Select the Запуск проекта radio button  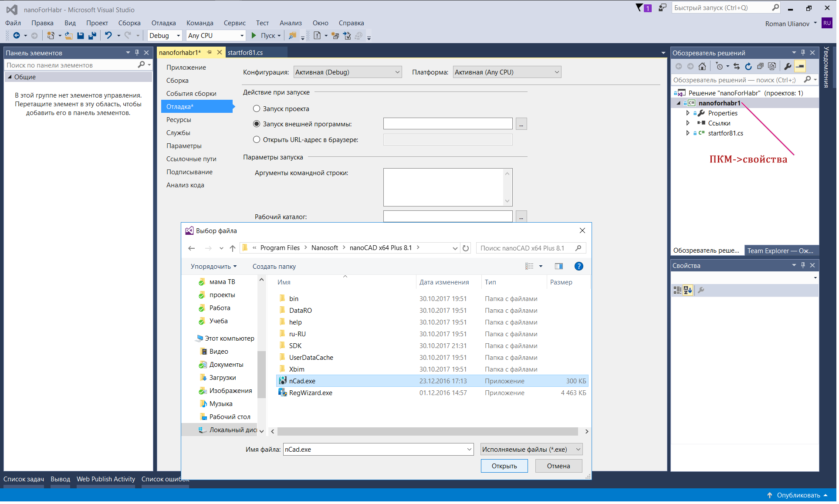coord(257,109)
